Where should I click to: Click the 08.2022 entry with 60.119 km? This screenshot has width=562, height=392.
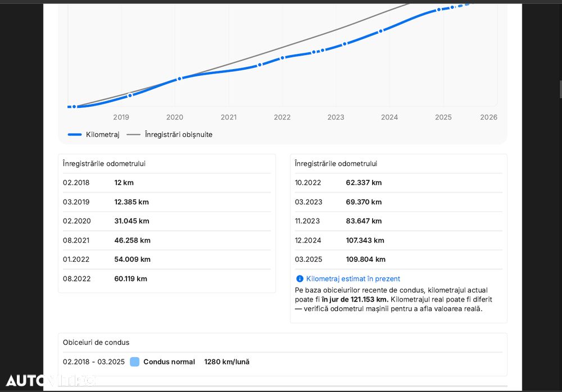click(166, 279)
